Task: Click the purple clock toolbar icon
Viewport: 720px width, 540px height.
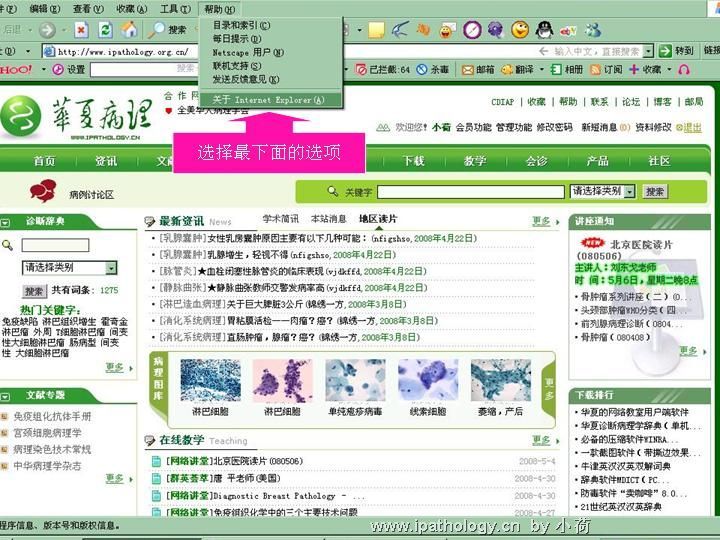Action: 472,30
